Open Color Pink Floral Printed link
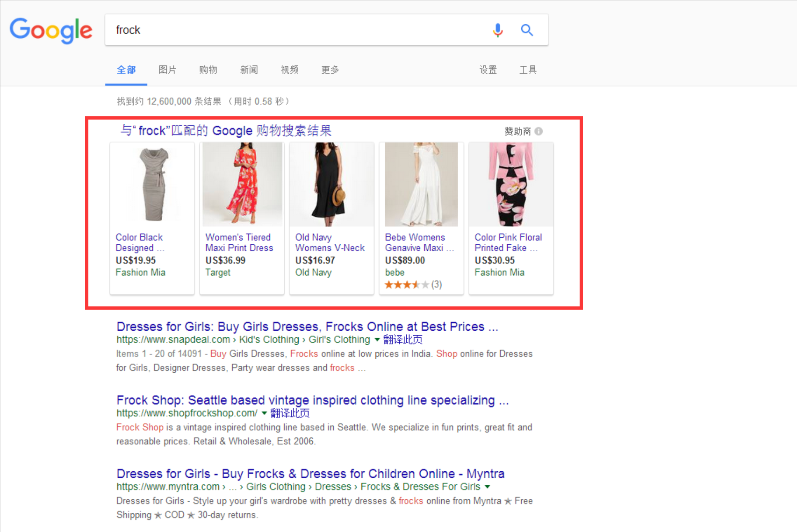This screenshot has width=797, height=532. (508, 242)
